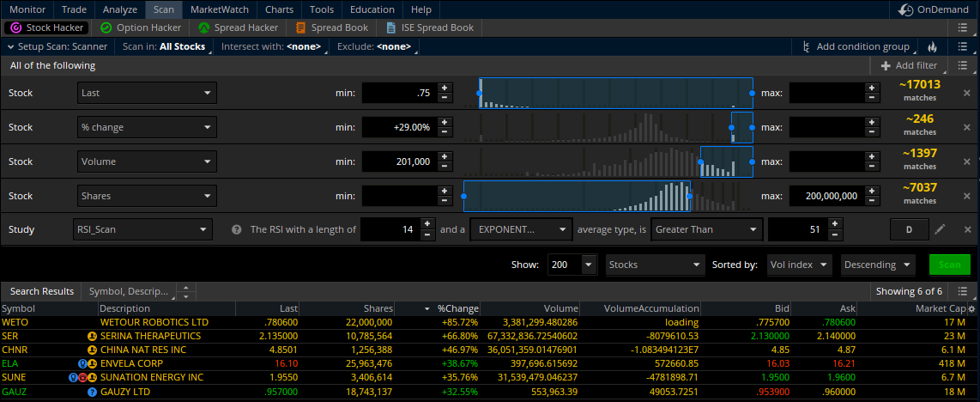The image size is (980, 402).
Task: Show help for the RSI_Scan study
Action: pos(236,229)
